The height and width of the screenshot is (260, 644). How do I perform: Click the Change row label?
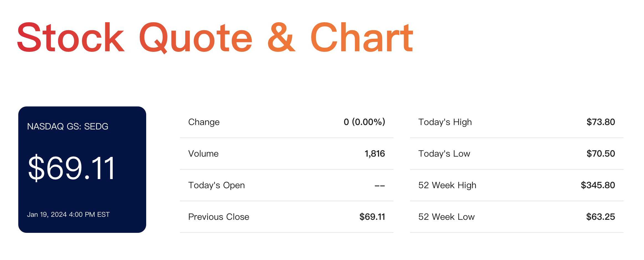pos(204,122)
